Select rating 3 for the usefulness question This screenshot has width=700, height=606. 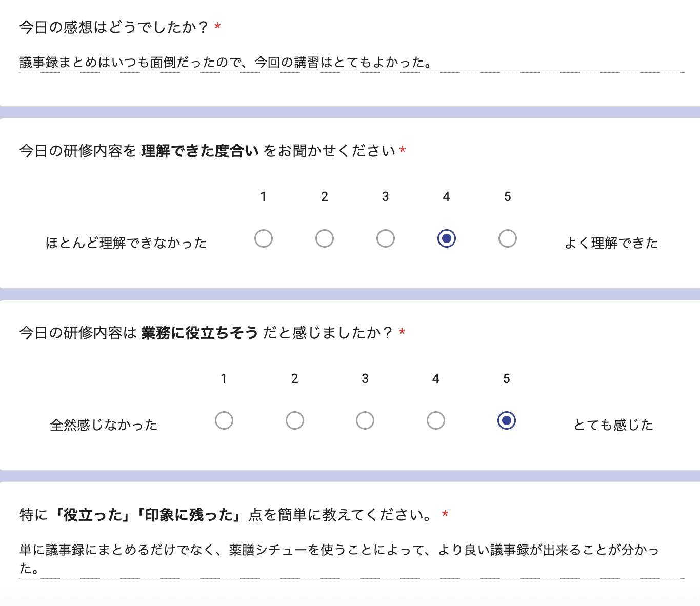tap(365, 420)
